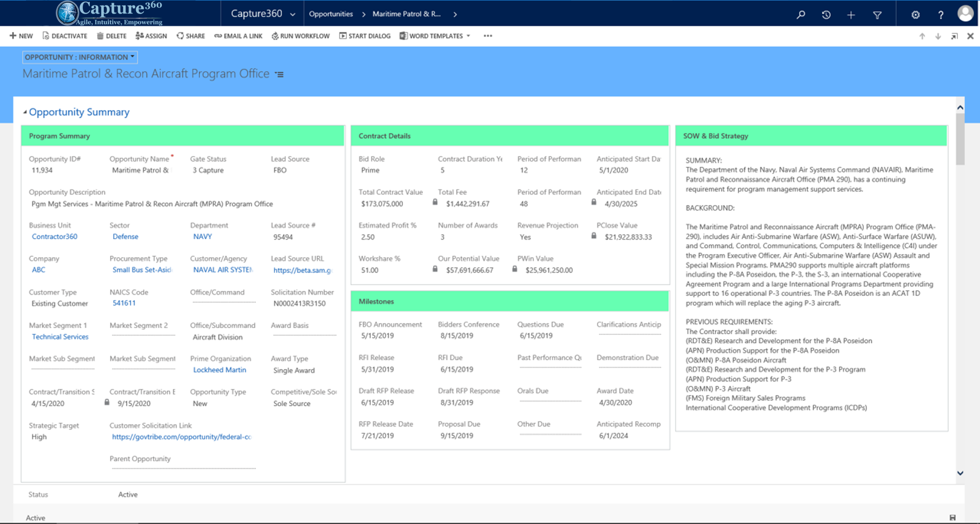Expand chevron after Maritime Patrol breadcrumb
Viewport: 980px width, 524px height.
click(455, 14)
